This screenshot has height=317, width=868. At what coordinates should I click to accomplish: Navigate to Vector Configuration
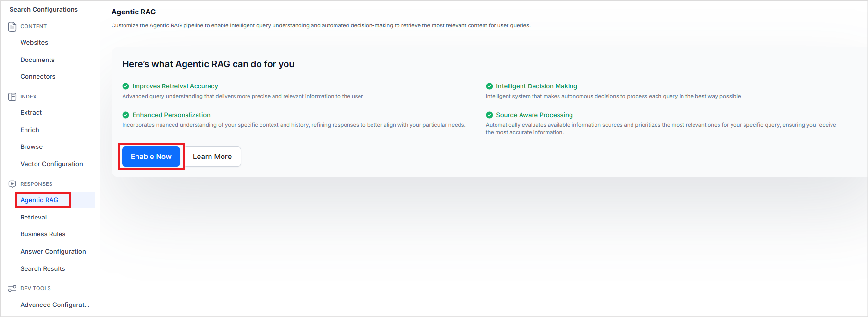51,164
